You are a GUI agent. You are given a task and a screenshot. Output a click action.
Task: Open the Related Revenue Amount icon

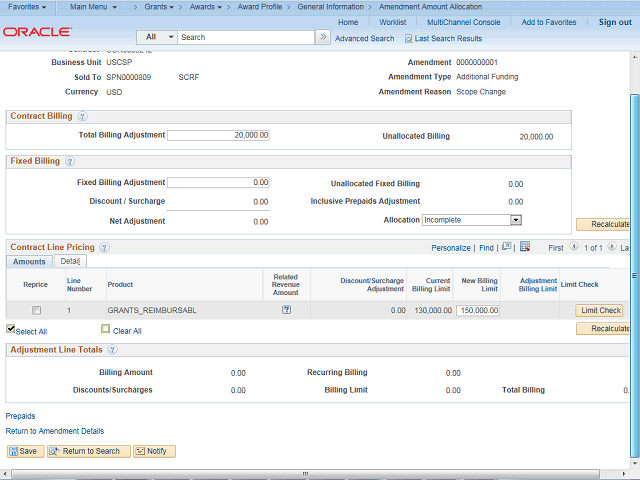point(286,310)
